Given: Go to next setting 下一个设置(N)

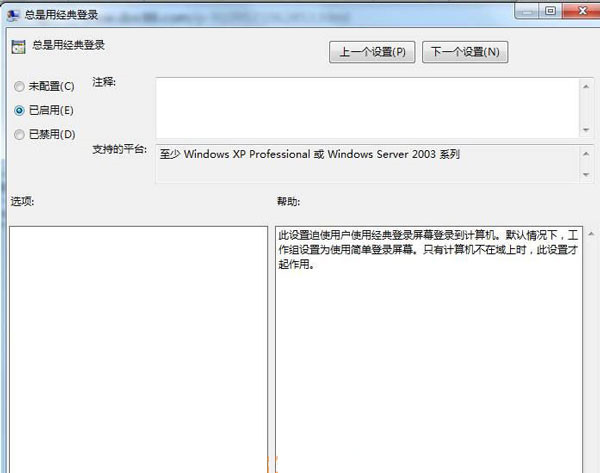Looking at the screenshot, I should (465, 52).
